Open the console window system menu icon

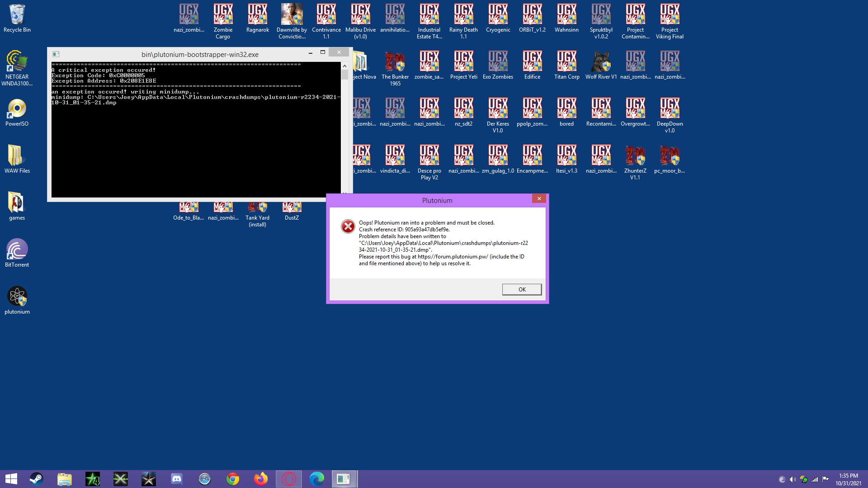[56, 54]
